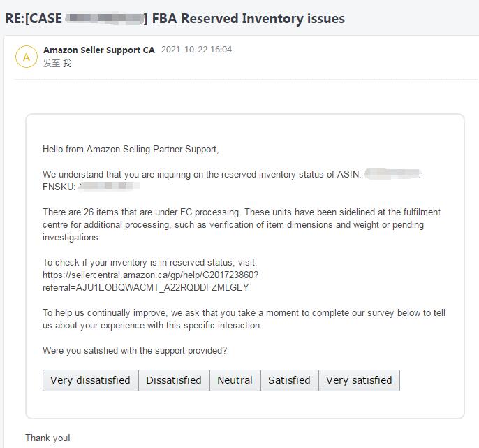Image resolution: width=479 pixels, height=448 pixels.
Task: Open the sellercentral.amazon.ca help link
Action: 151,275
